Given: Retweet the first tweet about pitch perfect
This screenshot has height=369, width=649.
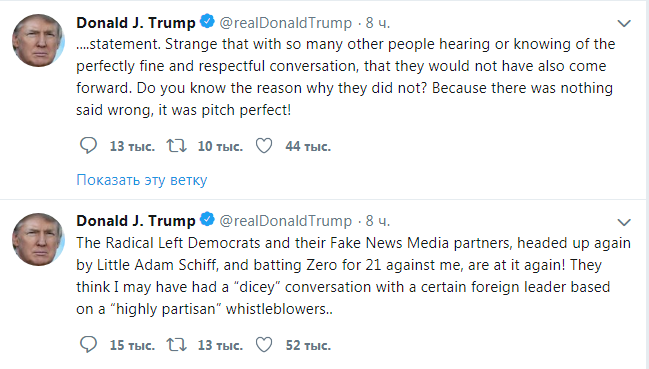Looking at the screenshot, I should click(x=176, y=146).
